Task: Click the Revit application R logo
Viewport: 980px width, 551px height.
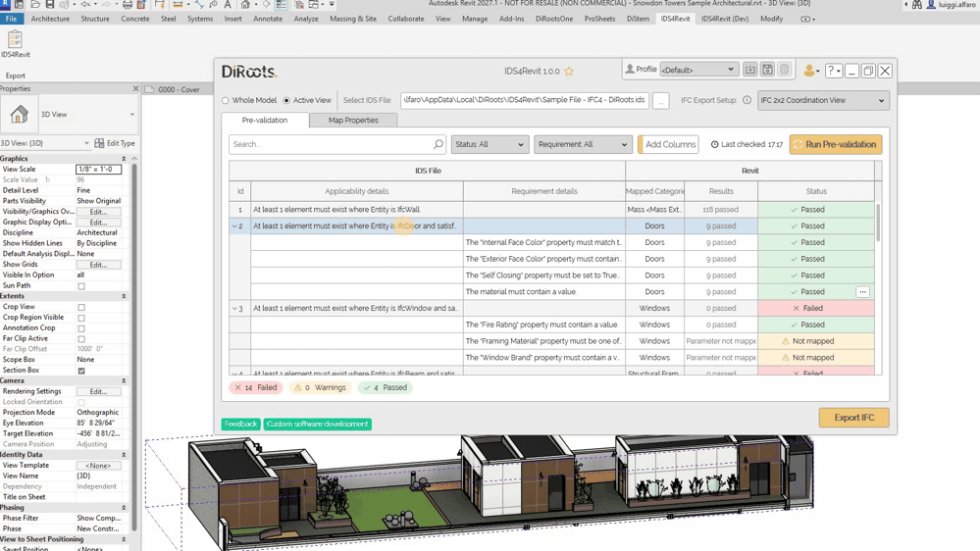Action: [4, 4]
